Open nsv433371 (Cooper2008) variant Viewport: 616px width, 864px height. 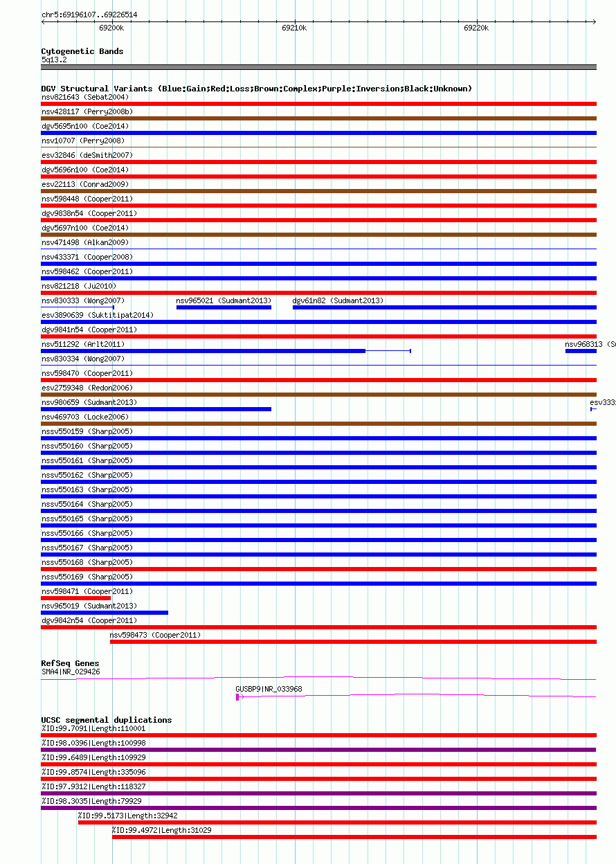click(x=87, y=257)
